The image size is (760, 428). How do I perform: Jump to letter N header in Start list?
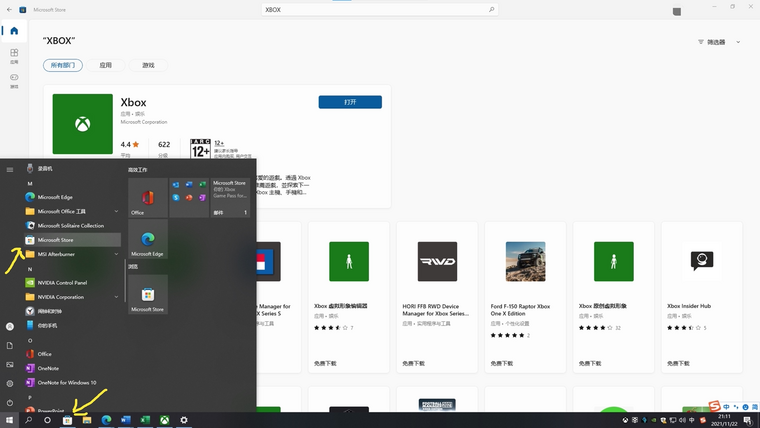click(30, 269)
